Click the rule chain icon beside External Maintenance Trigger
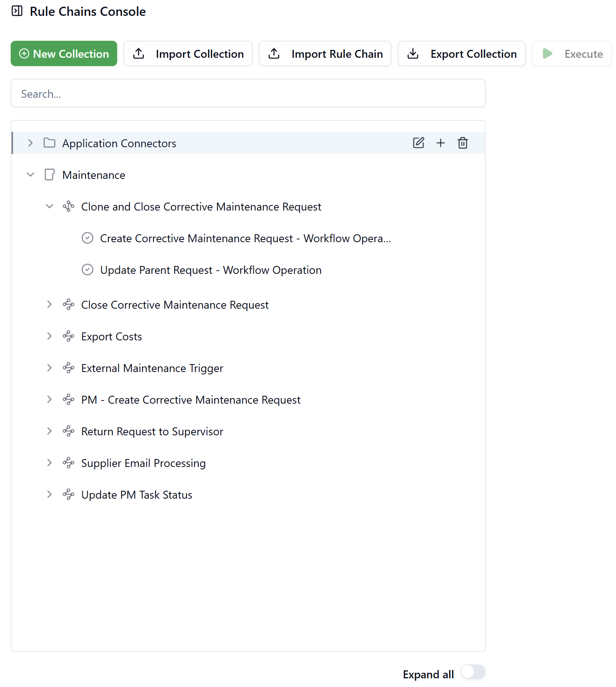The height and width of the screenshot is (687, 616). [x=68, y=368]
